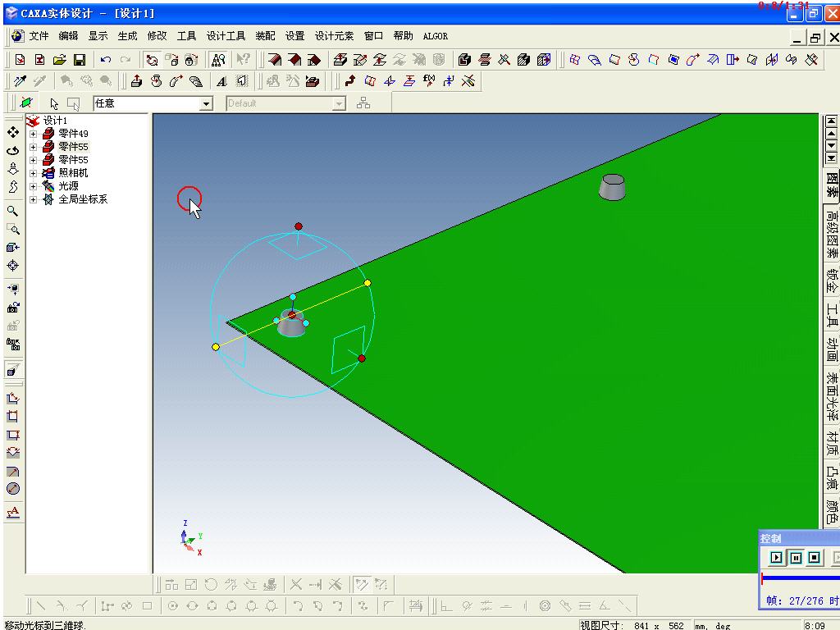The width and height of the screenshot is (840, 630).
Task: Play the animation in 控制 panel
Action: [x=776, y=558]
